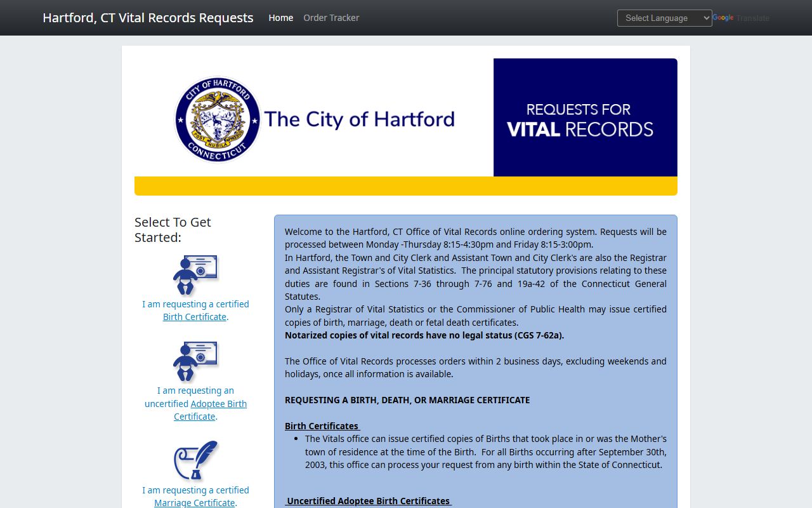Click the bullet text about Vitals office births
Image resolution: width=812 pixels, height=508 pixels.
(x=485, y=451)
